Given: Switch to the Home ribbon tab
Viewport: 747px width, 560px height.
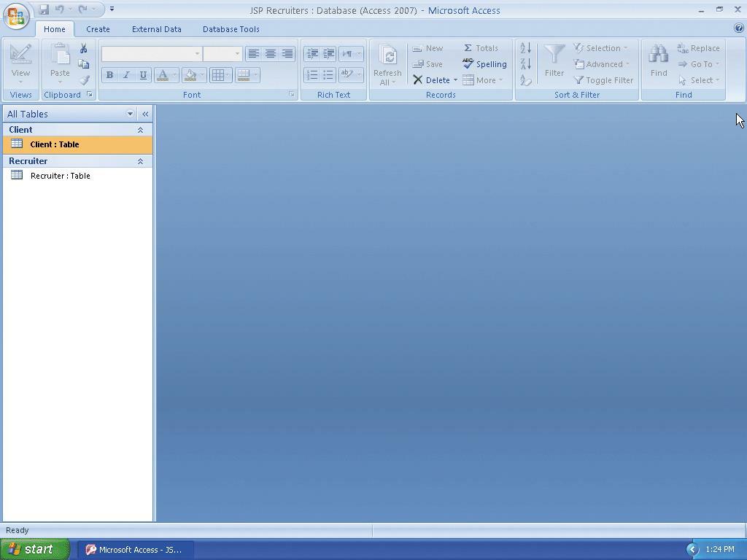Looking at the screenshot, I should pos(54,29).
